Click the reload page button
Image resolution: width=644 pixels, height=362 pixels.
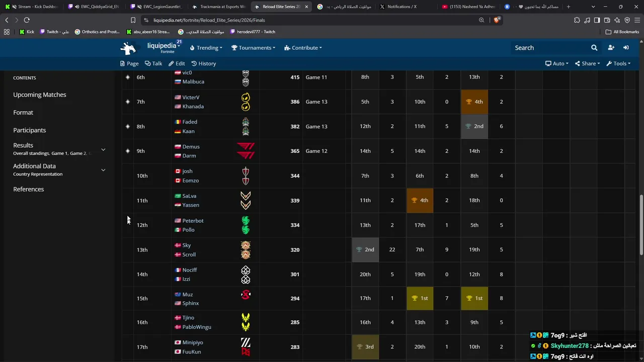point(27,20)
